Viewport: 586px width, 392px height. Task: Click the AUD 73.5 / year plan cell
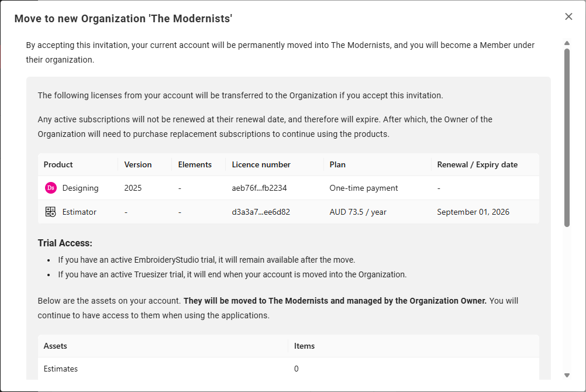pyautogui.click(x=358, y=212)
